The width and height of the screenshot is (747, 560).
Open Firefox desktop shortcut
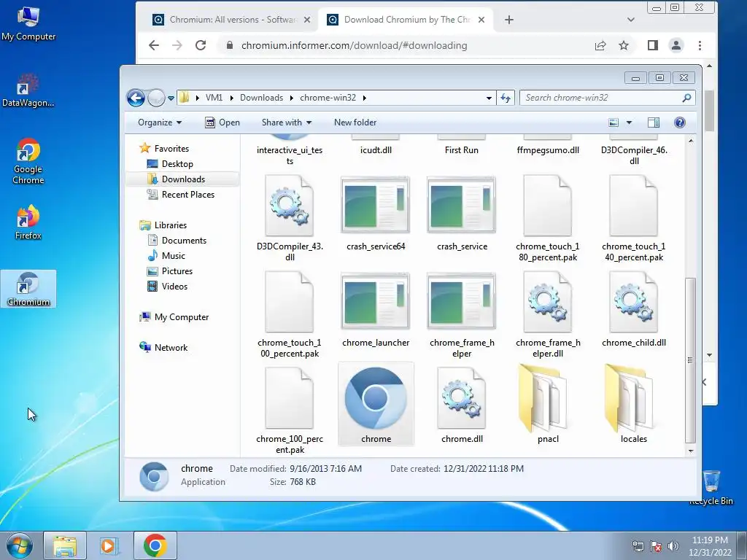pyautogui.click(x=28, y=222)
